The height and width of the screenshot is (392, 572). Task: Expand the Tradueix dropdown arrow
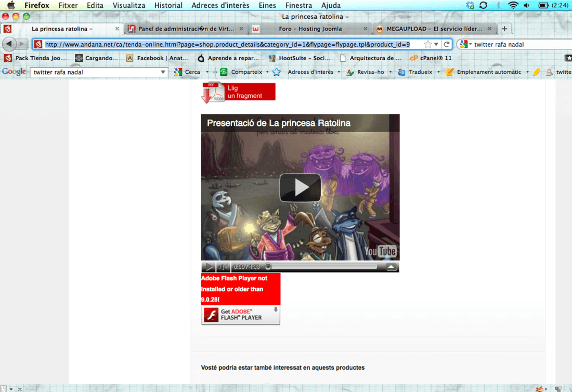tap(438, 72)
